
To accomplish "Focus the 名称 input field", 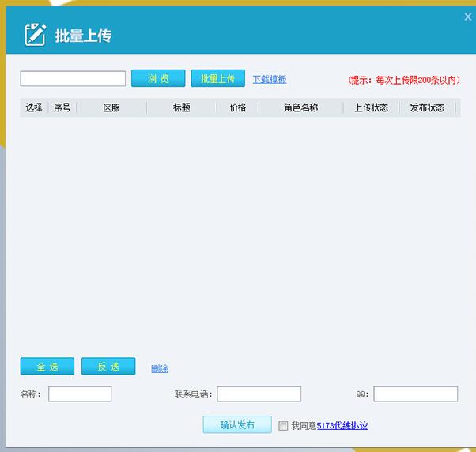I will coord(80,394).
